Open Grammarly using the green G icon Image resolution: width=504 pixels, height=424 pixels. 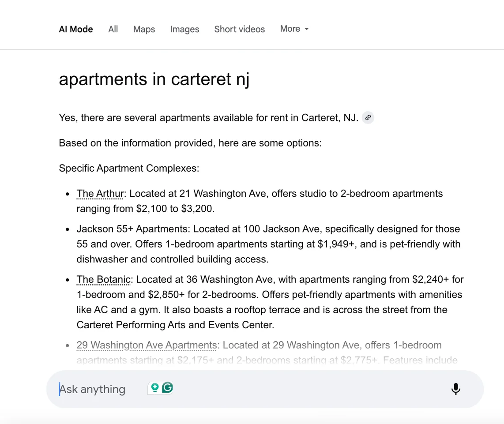click(x=167, y=388)
